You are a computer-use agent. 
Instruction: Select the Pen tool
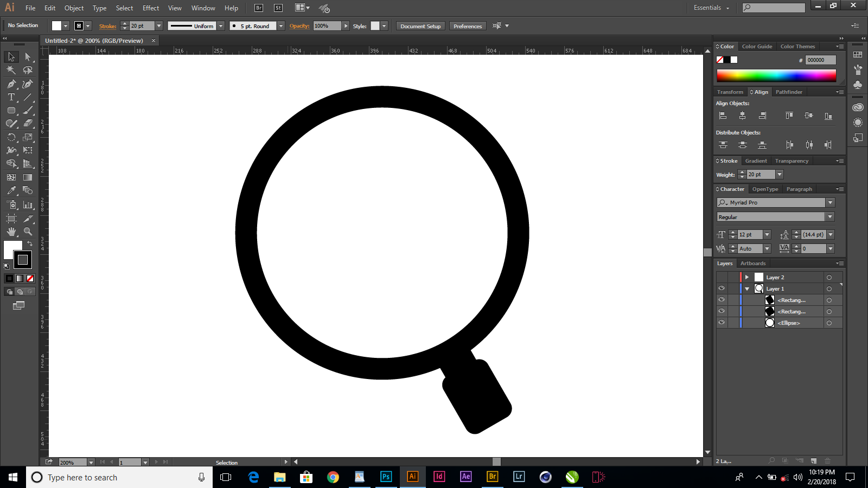[x=11, y=84]
